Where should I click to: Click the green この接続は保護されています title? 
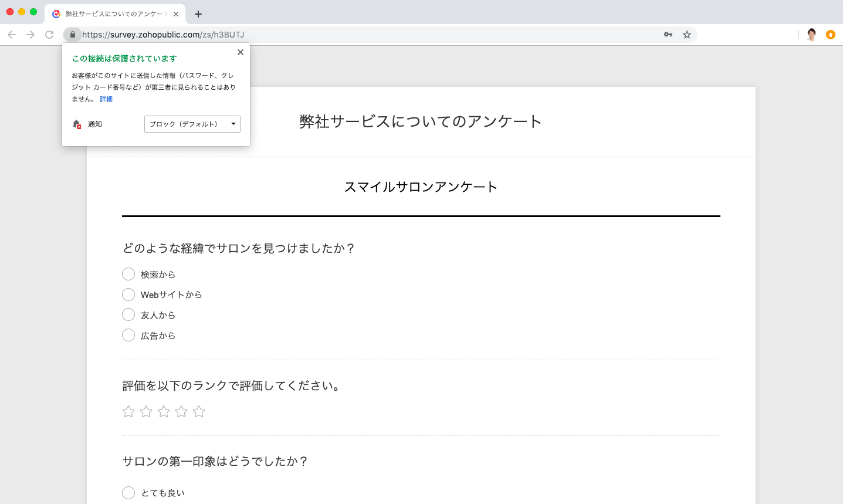124,59
